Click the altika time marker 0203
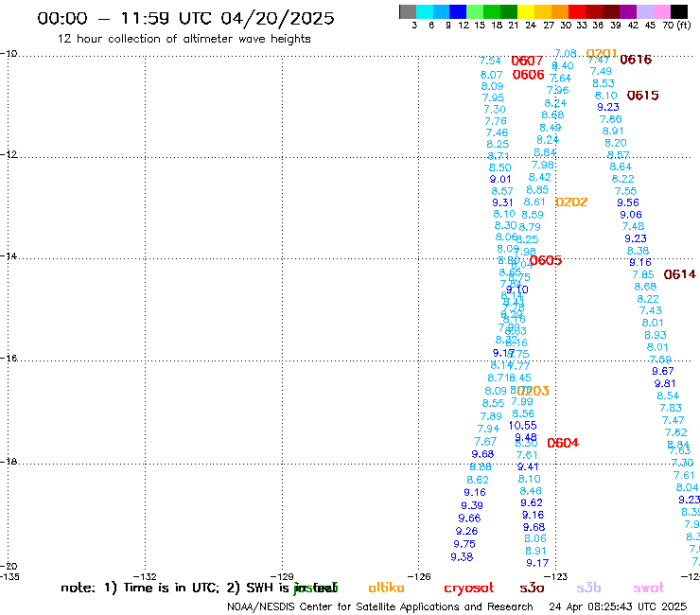700x615 pixels. [x=534, y=391]
